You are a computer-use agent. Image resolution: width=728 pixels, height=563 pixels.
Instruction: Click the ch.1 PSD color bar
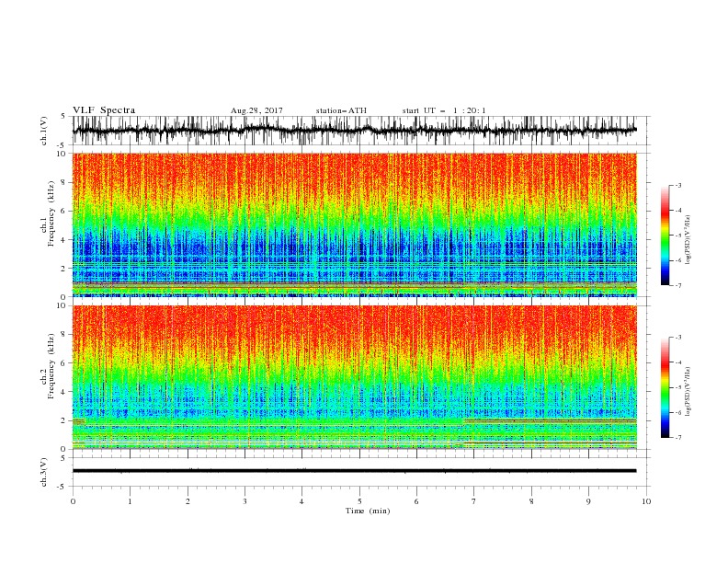[665, 235]
